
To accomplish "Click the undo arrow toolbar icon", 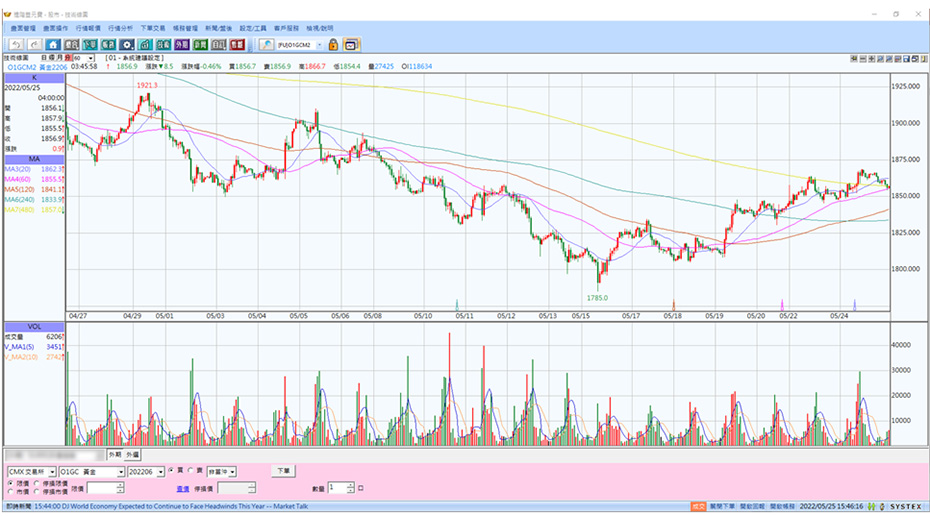I will pos(16,44).
